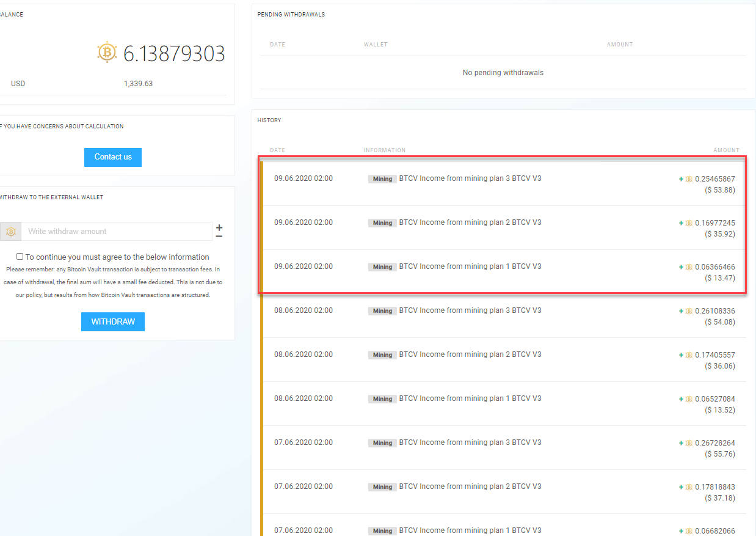
Task: Click the Mining badge on 09.06.2020 plan 3 row
Action: point(382,179)
